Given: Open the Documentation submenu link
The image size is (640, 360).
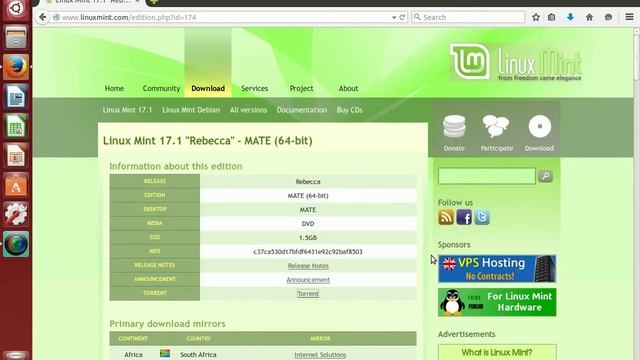Looking at the screenshot, I should (302, 110).
